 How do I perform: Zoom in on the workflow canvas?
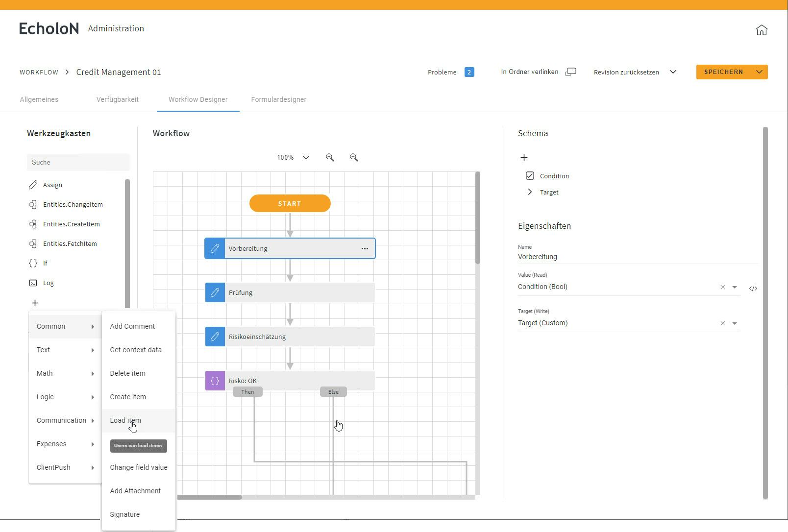(x=330, y=157)
